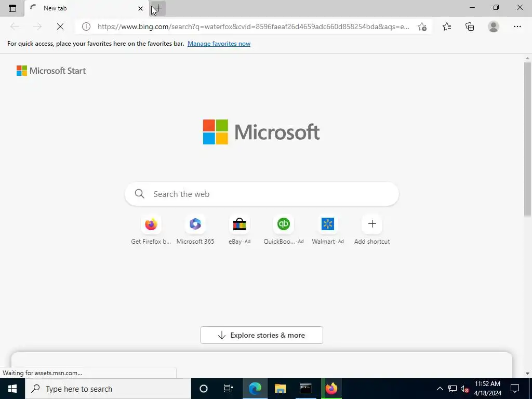Screen dimensions: 532x399
Task: Click the large Microsoft logo
Action: (x=261, y=132)
